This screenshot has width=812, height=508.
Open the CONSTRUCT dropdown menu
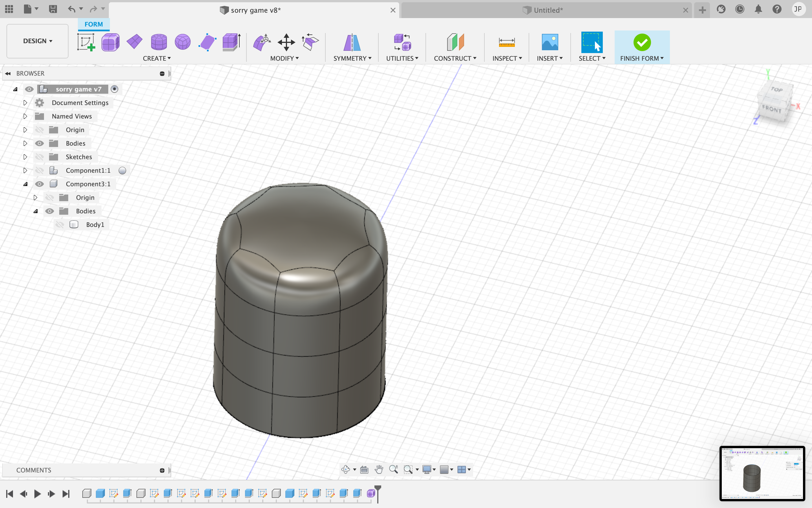click(x=455, y=58)
